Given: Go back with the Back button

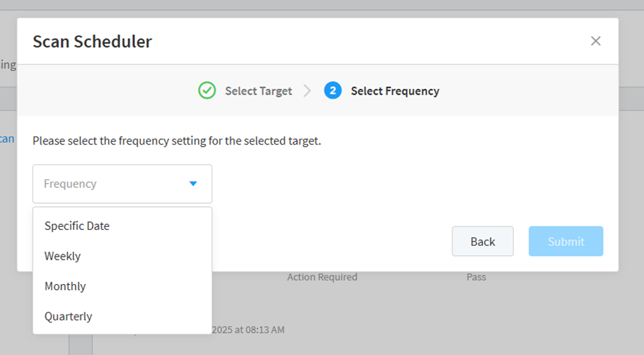Looking at the screenshot, I should pos(483,241).
